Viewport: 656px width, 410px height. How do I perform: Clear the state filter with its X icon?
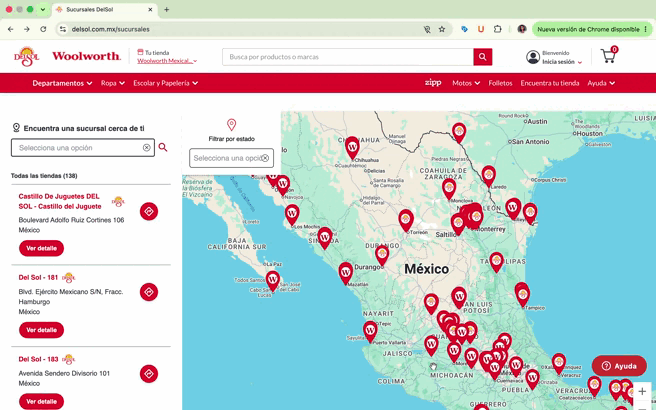coord(265,158)
